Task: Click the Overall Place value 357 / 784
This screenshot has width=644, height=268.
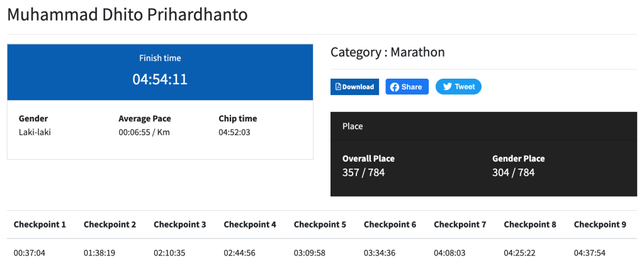Action: (x=363, y=172)
